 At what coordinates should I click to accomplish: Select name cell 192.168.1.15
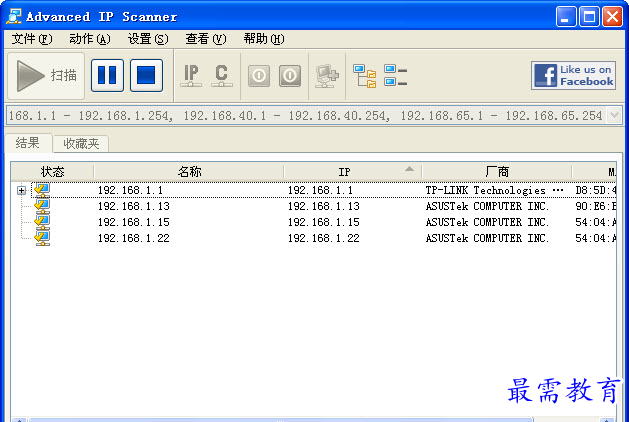[x=134, y=222]
